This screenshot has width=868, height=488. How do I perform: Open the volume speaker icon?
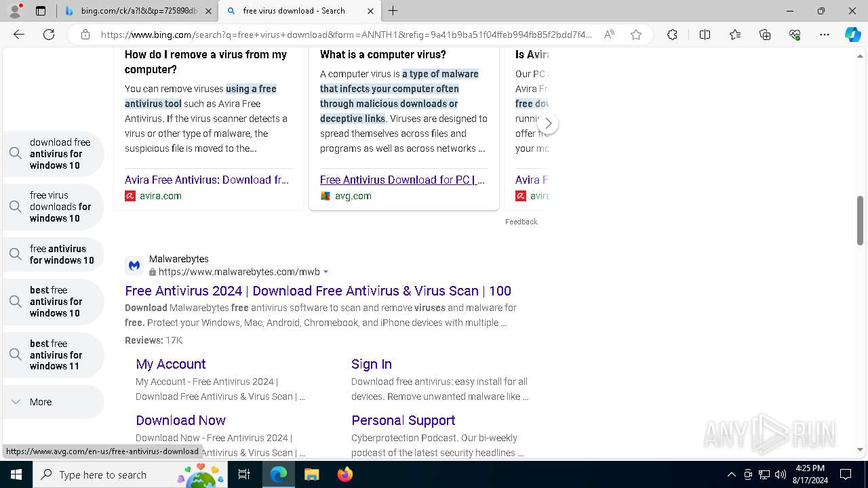(x=780, y=474)
